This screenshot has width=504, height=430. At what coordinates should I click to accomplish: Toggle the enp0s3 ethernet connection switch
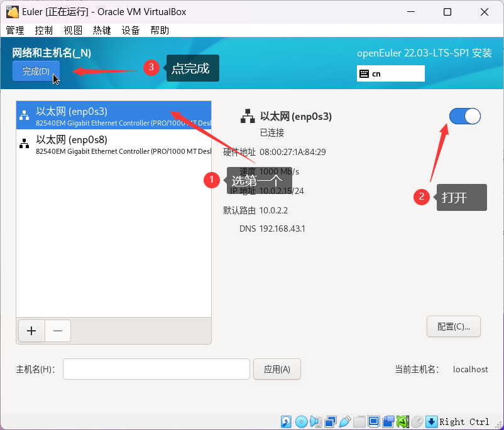coord(464,116)
